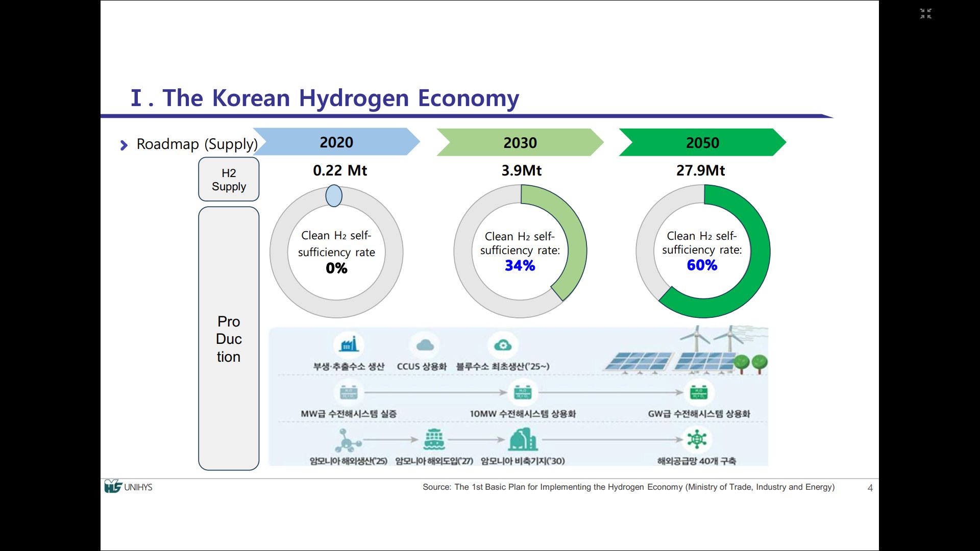Click the overseas supply network icon
This screenshot has width=980, height=551.
tap(697, 439)
